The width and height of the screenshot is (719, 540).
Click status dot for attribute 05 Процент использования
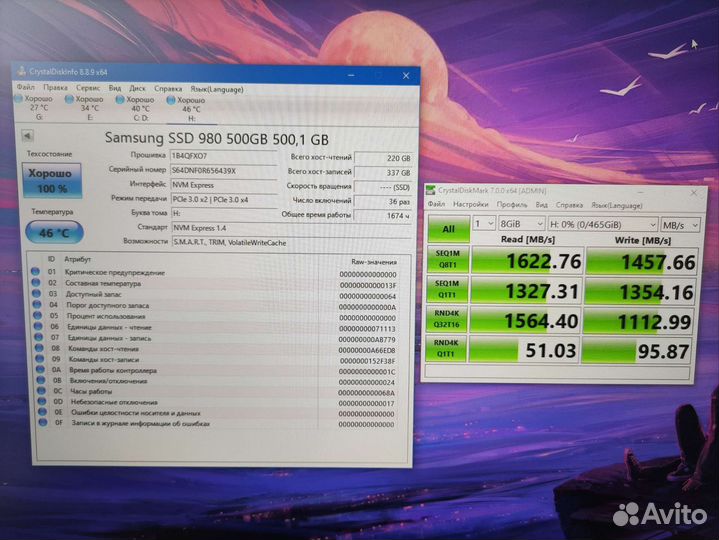pyautogui.click(x=38, y=316)
